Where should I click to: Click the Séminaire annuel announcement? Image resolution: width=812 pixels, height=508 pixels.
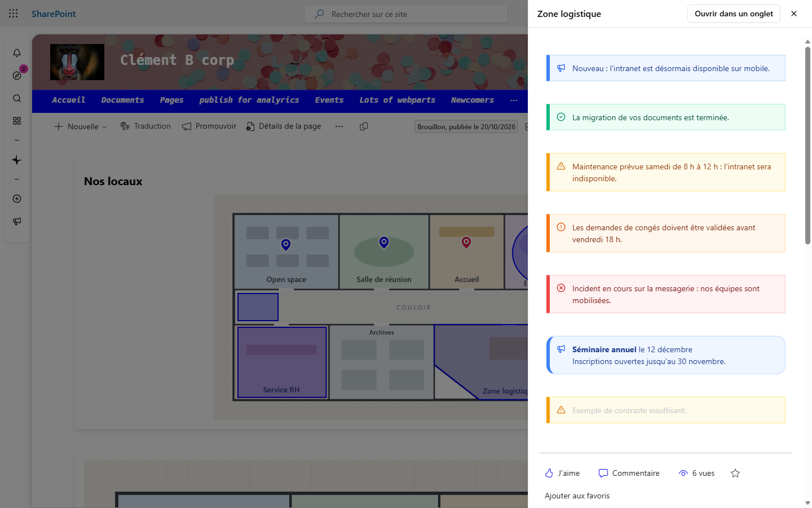coord(666,355)
